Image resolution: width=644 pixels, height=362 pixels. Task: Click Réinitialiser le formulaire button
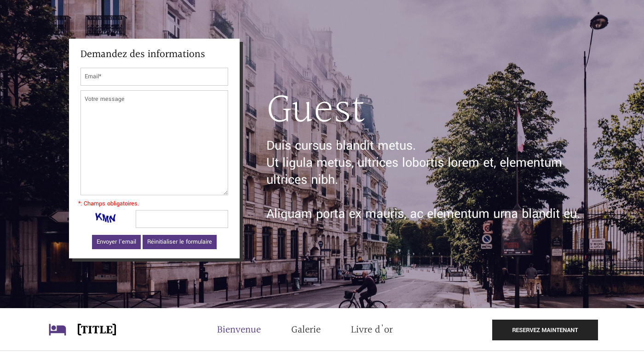pos(179,242)
